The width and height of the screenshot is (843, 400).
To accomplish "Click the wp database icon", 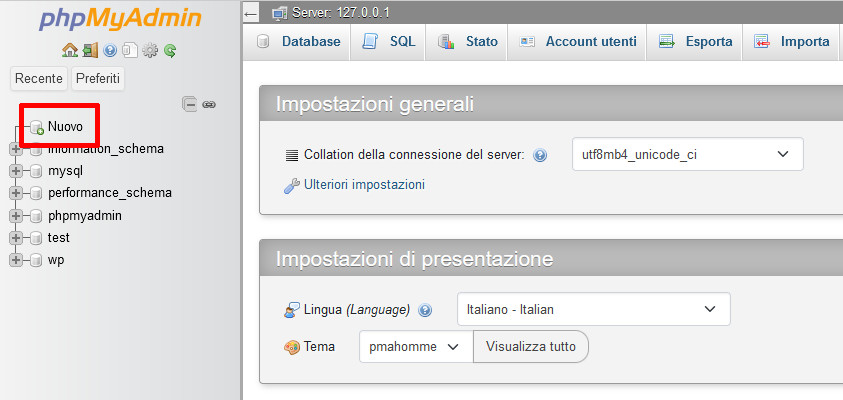I will point(36,260).
